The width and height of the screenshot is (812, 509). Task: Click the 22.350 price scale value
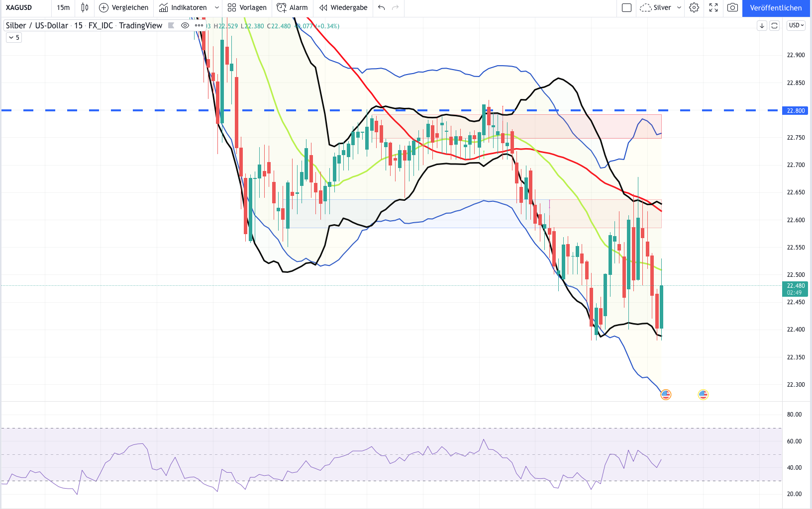pos(796,357)
